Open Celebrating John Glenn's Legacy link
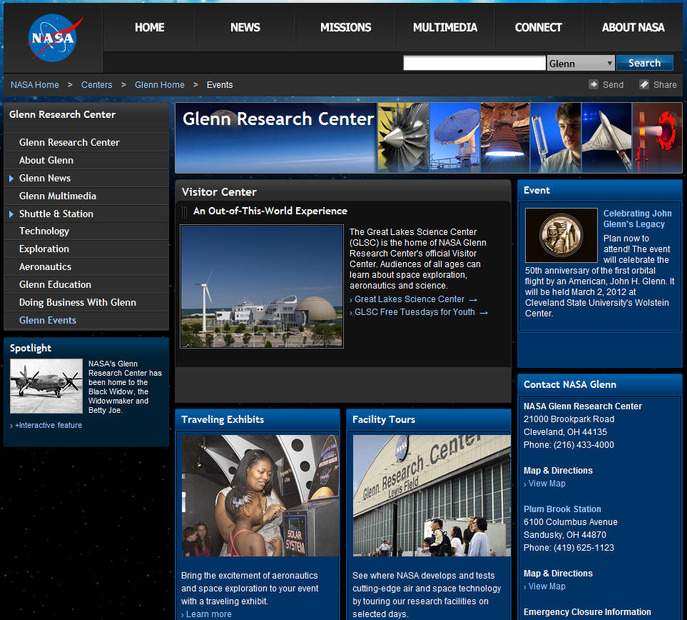This screenshot has width=687, height=620. tap(637, 219)
